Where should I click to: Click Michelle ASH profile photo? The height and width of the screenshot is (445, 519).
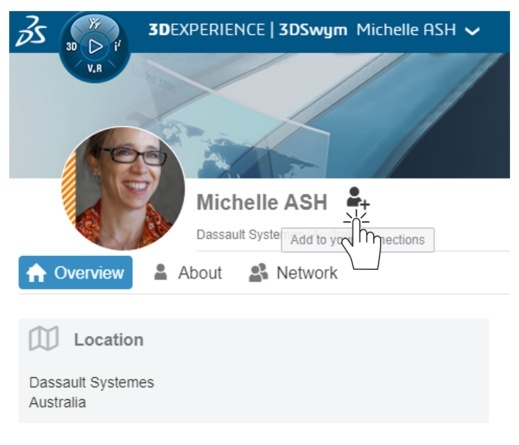(123, 188)
